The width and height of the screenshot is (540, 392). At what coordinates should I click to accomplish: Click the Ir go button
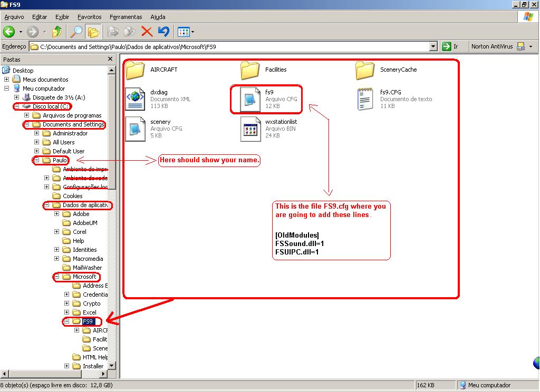coord(450,46)
